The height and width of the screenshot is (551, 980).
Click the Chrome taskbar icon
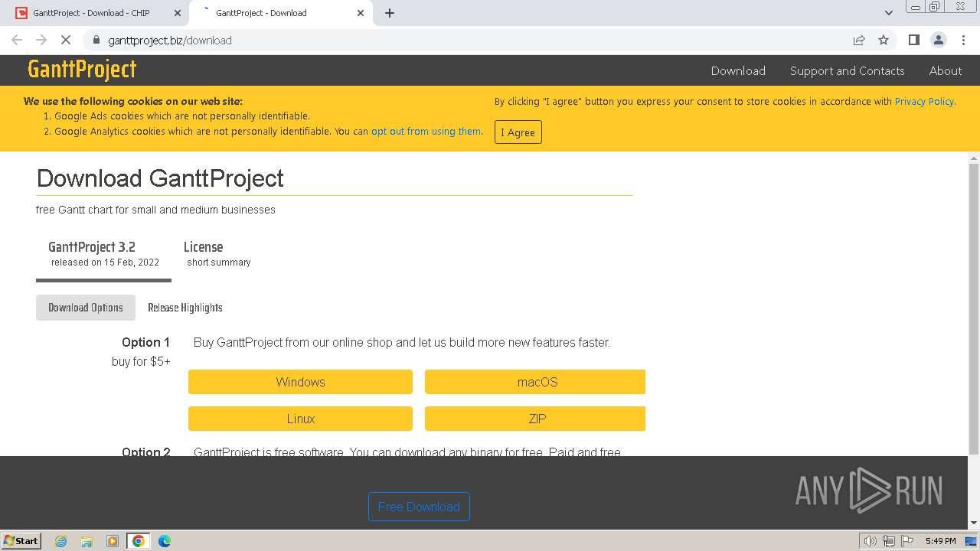click(139, 541)
